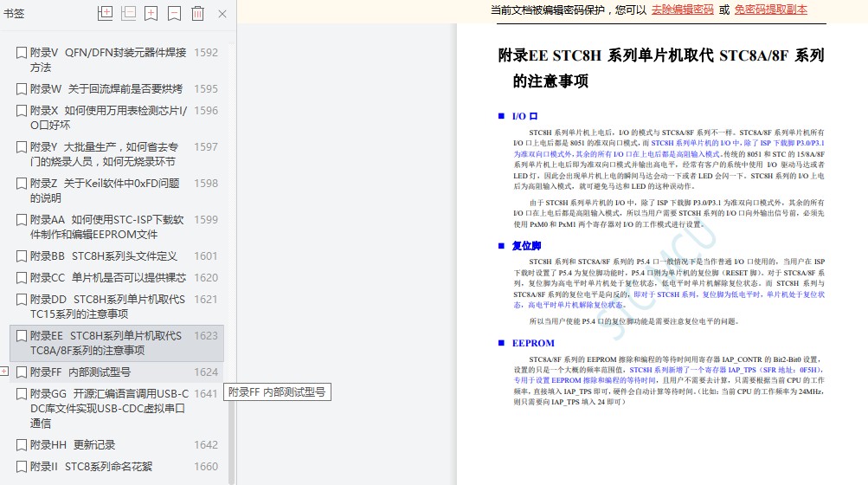Click the 复位脚 section heading
This screenshot has height=485, width=868.
[x=526, y=246]
